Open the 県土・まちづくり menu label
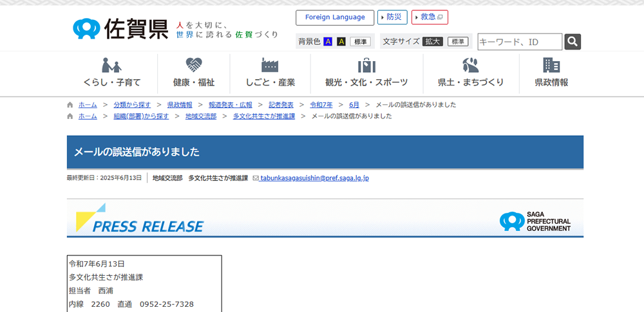 [471, 82]
